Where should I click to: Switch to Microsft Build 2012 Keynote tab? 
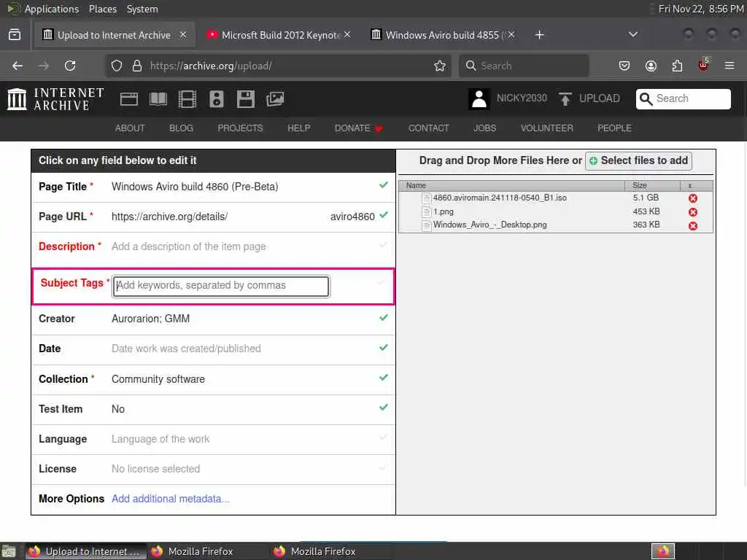tap(279, 35)
